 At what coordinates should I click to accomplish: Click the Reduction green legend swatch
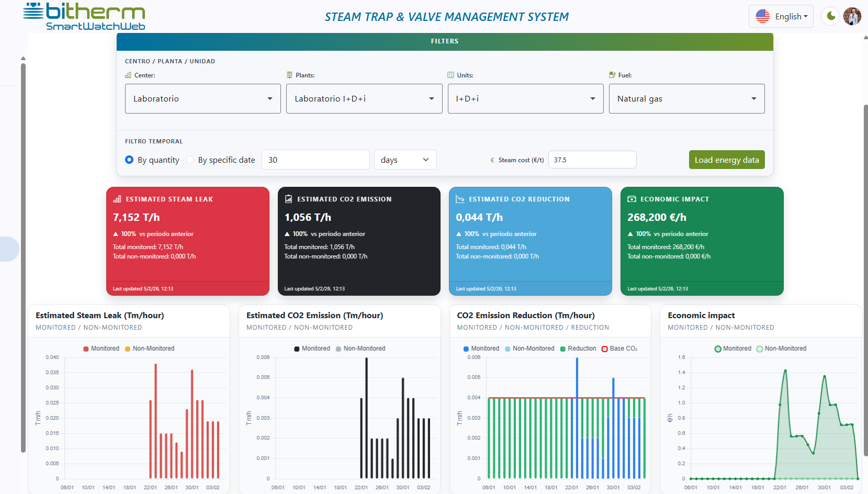(563, 349)
